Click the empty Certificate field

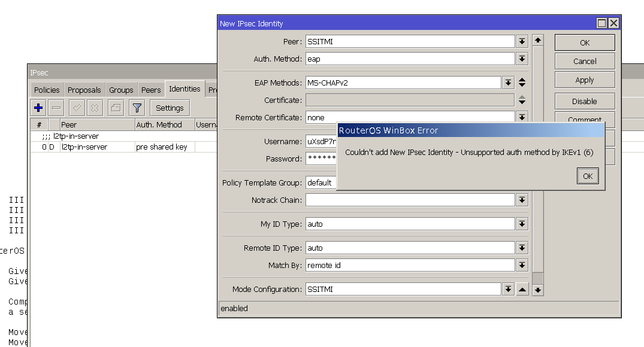pyautogui.click(x=410, y=100)
